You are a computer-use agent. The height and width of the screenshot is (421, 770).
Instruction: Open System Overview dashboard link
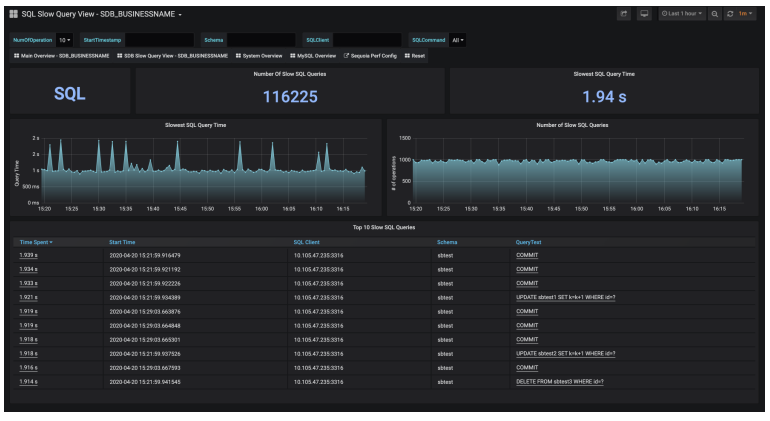[x=259, y=56]
